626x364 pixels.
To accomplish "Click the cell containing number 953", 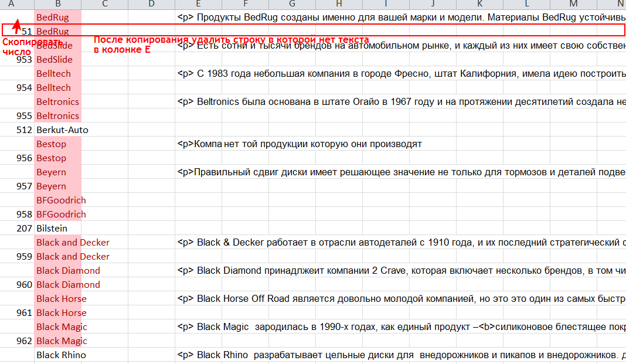I will (x=17, y=59).
